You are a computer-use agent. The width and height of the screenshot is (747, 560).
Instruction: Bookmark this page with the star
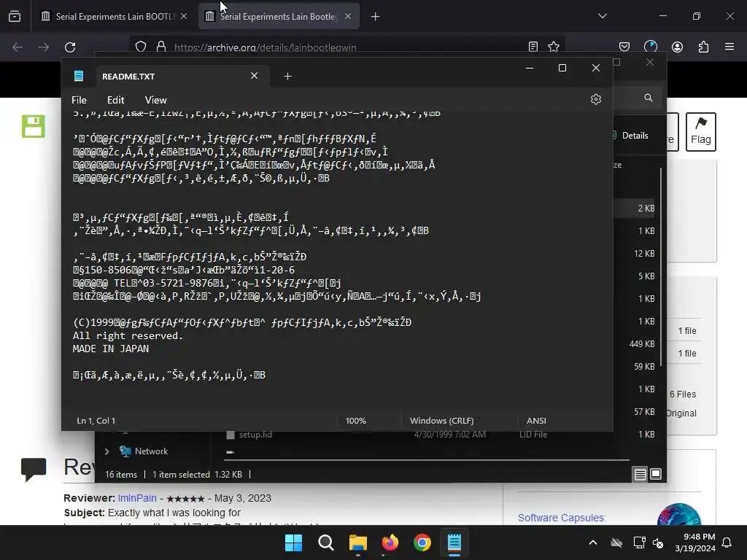click(554, 47)
